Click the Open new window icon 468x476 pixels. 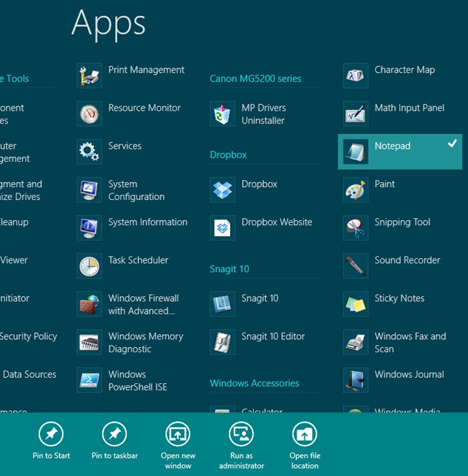coord(178,434)
